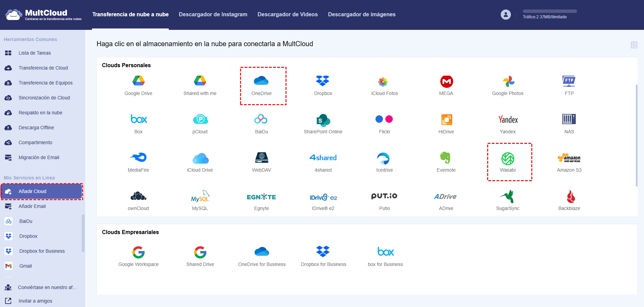Add a Google Drive cloud
Image resolution: width=644 pixels, height=307 pixels.
pos(138,85)
